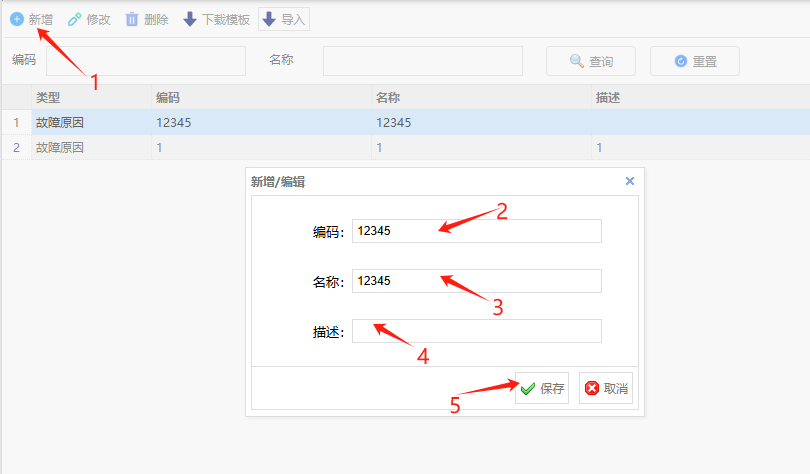810x474 pixels.
Task: Click the 导入 import toolbar button
Action: click(x=284, y=19)
